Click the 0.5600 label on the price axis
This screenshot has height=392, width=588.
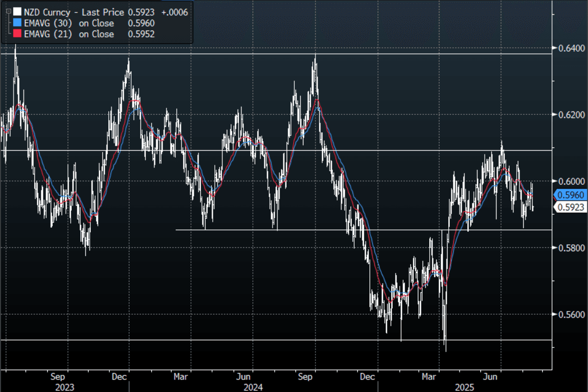pyautogui.click(x=569, y=314)
